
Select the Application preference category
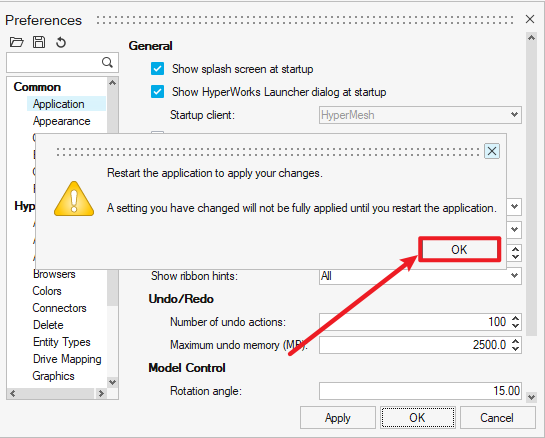(x=59, y=104)
